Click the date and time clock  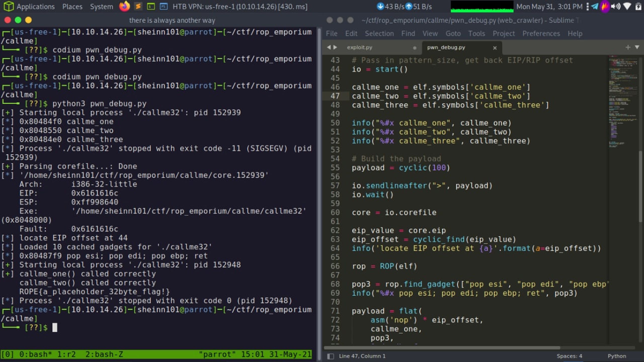point(549,6)
